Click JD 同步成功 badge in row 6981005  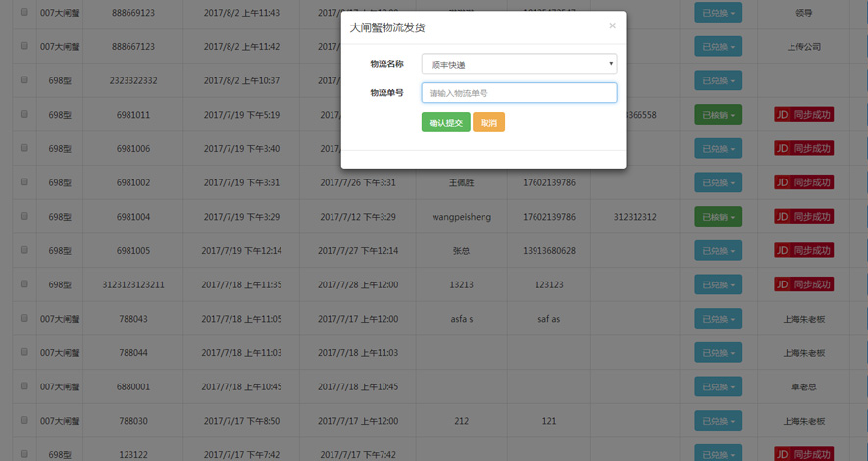click(x=804, y=251)
